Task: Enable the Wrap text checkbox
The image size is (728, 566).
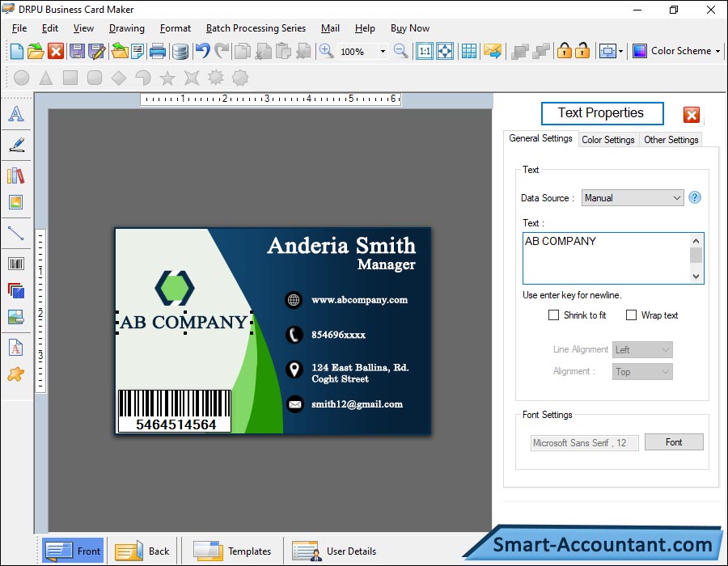Action: pos(631,315)
